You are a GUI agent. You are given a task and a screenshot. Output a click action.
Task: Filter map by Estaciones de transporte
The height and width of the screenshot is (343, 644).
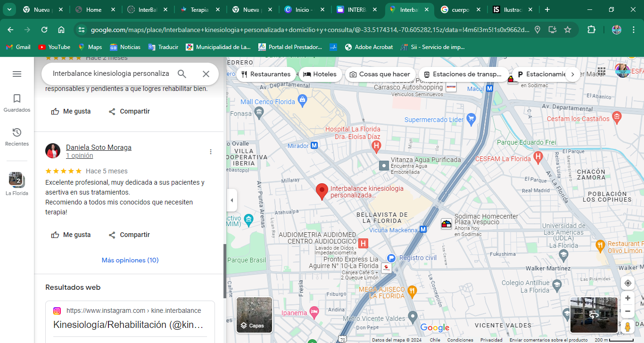tap(463, 74)
